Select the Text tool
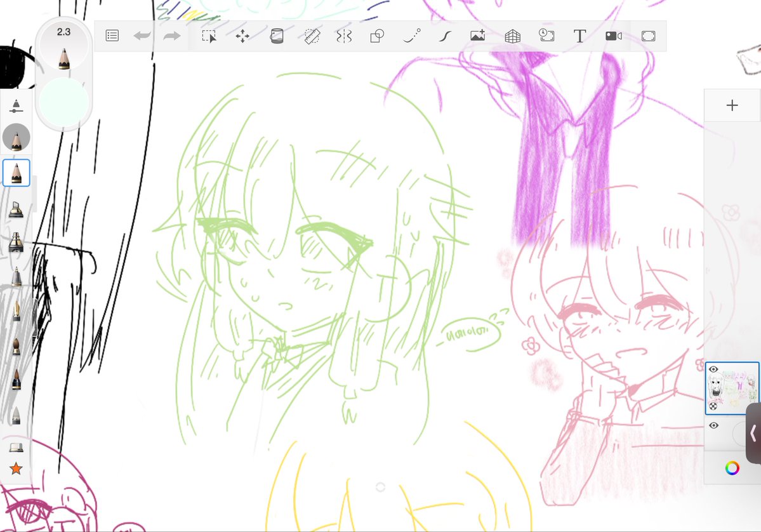 [579, 36]
